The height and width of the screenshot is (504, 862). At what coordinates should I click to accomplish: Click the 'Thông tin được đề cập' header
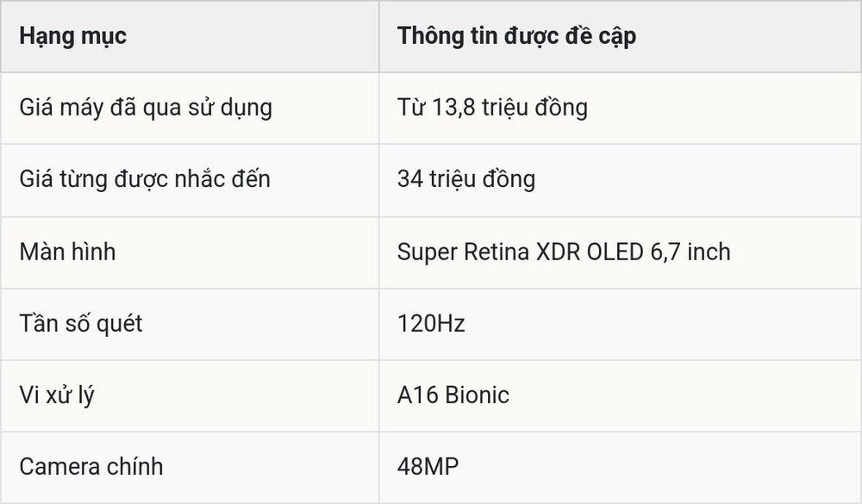tap(620, 36)
